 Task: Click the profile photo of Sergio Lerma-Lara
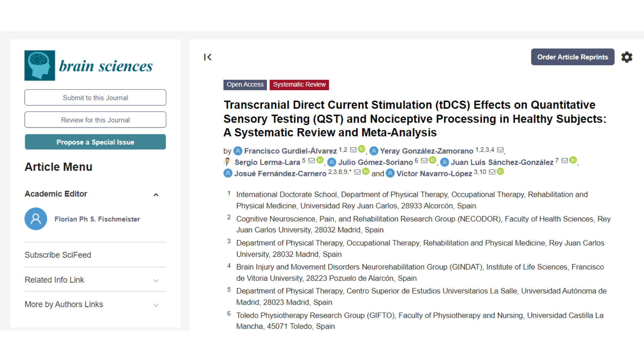(x=228, y=162)
